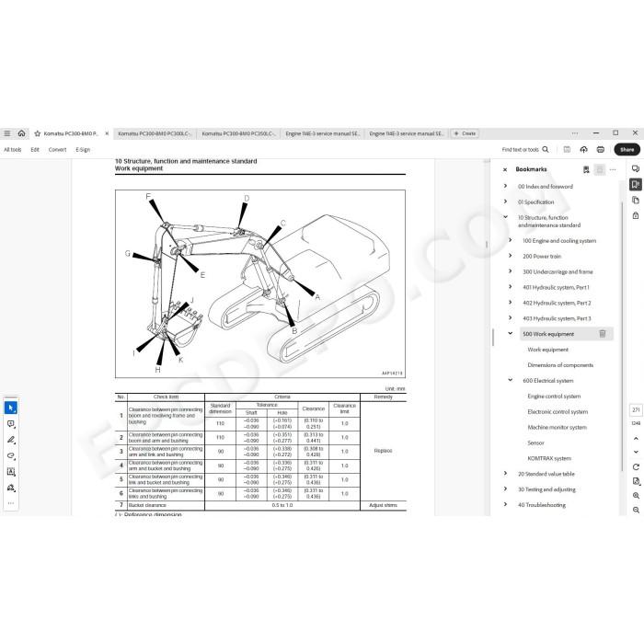Select the text box tool
644x644 pixels.
point(11,471)
